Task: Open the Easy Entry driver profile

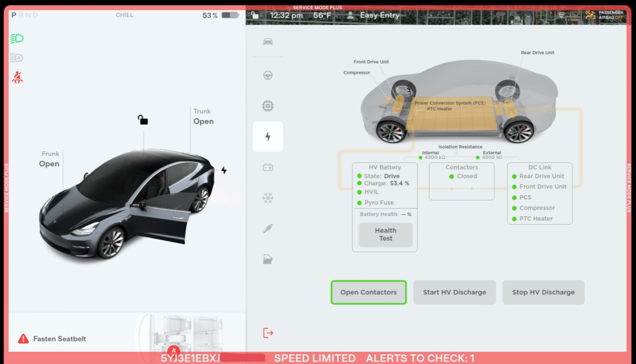Action: click(373, 15)
